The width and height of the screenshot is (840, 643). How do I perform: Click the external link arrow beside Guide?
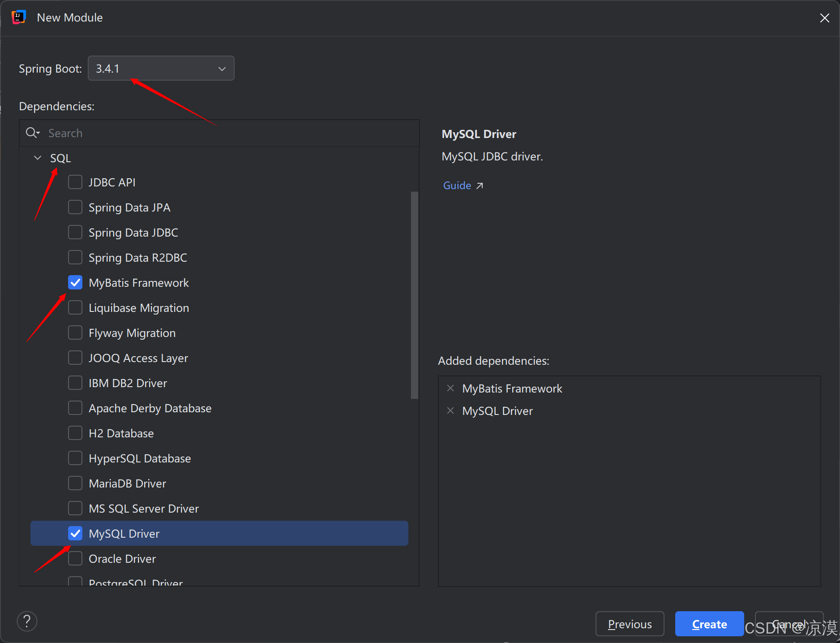tap(480, 186)
